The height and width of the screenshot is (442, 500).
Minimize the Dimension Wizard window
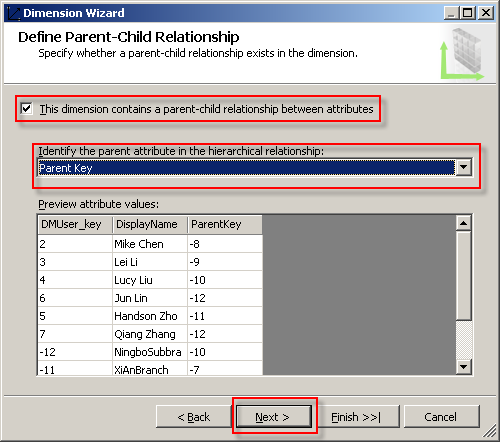coord(451,13)
